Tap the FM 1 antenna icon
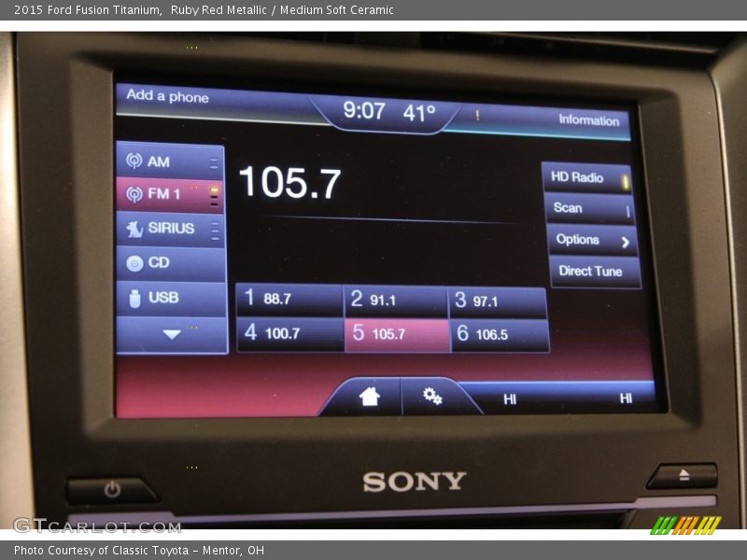 coord(134,194)
